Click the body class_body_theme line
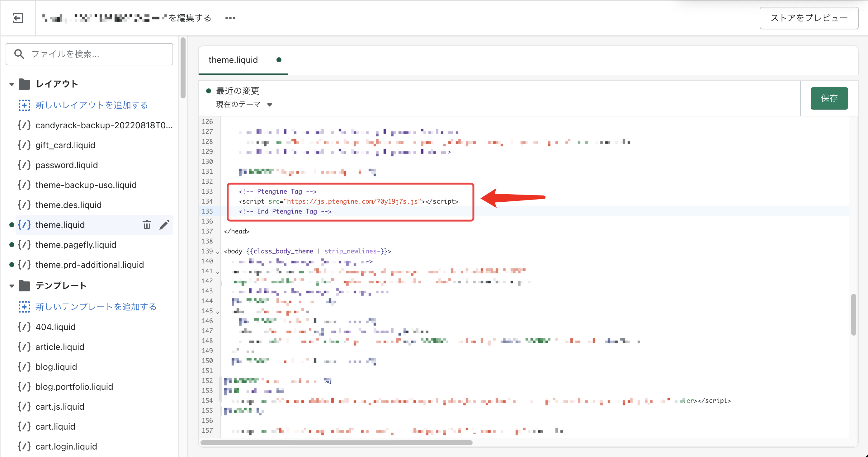 coord(307,251)
